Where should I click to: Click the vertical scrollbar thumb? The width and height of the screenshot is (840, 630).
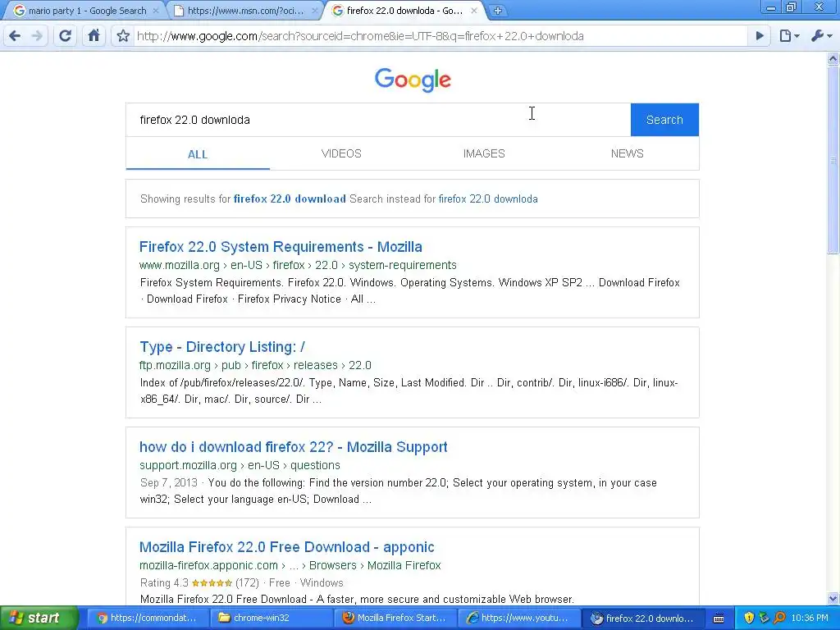click(833, 160)
